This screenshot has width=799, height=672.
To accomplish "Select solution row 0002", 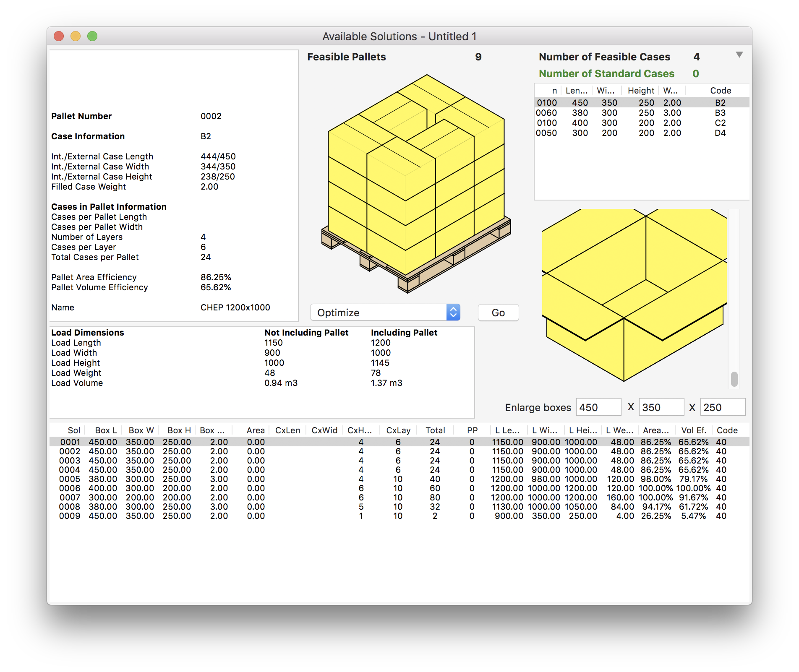I will point(399,451).
